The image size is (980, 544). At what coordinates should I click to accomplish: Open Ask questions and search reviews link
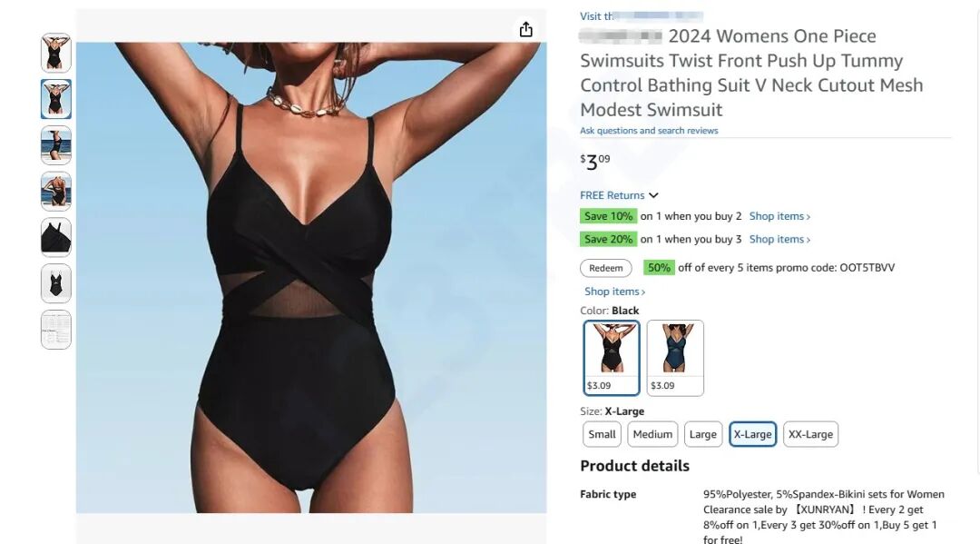pos(649,131)
